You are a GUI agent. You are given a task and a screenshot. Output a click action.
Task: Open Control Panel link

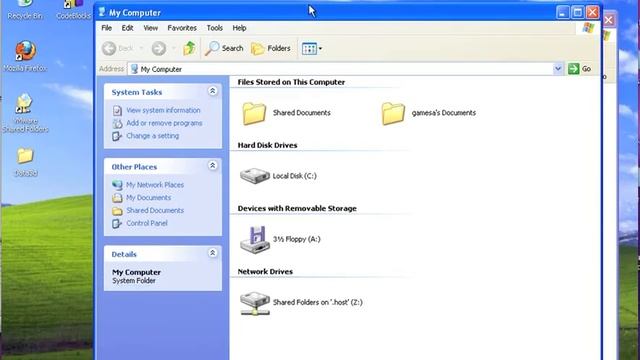(147, 223)
